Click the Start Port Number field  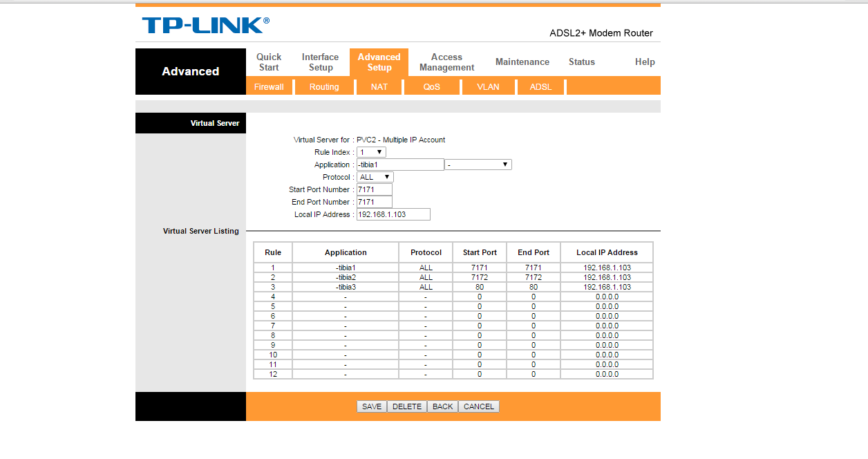[375, 189]
